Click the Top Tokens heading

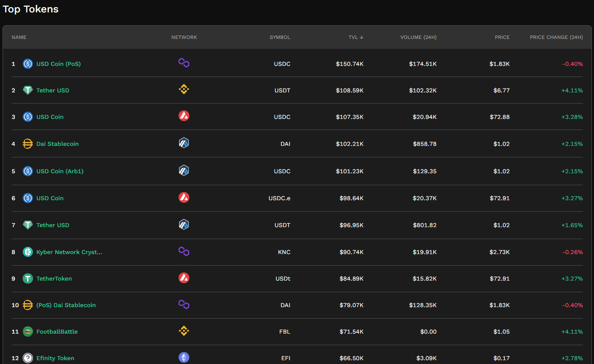click(x=31, y=9)
